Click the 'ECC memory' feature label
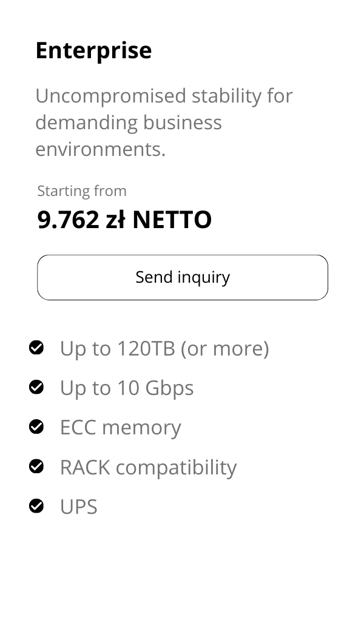The height and width of the screenshot is (637, 364). [120, 427]
